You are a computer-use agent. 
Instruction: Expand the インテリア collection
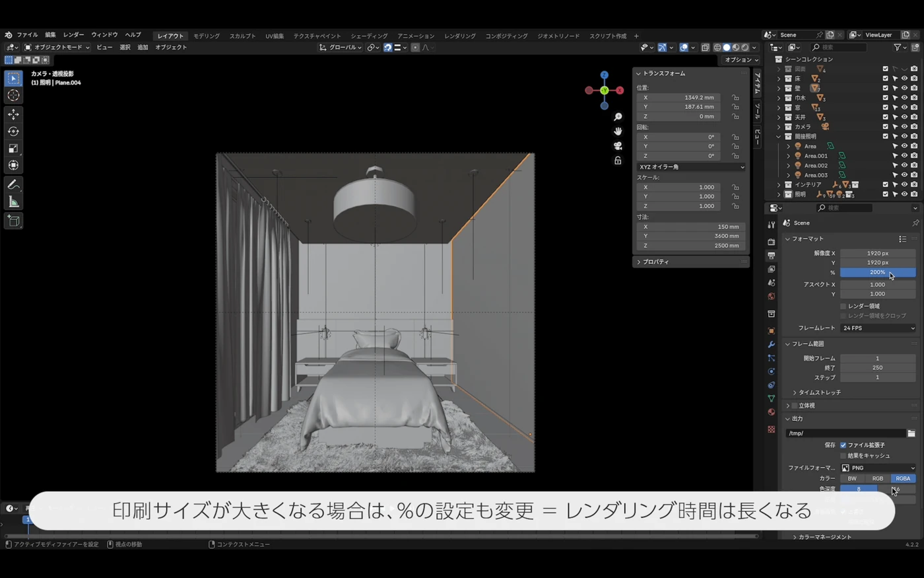[779, 185]
